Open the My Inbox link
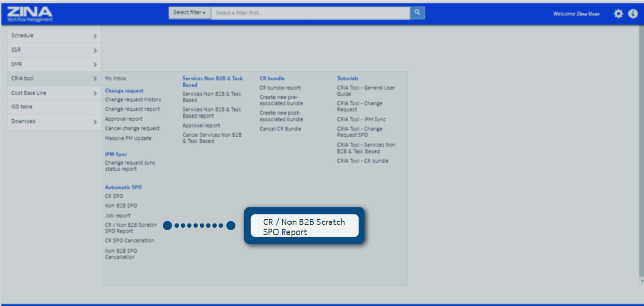644x306 pixels. pyautogui.click(x=115, y=79)
